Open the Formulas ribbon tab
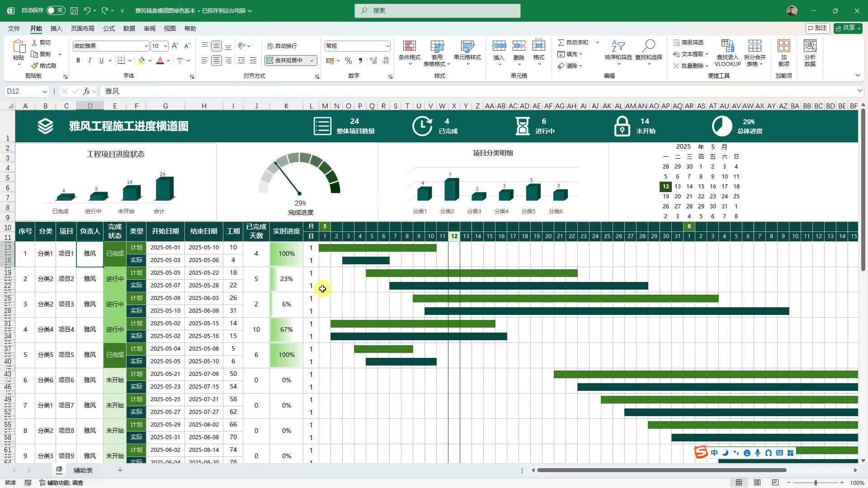Screen dimensions: 868x488 [x=108, y=28]
